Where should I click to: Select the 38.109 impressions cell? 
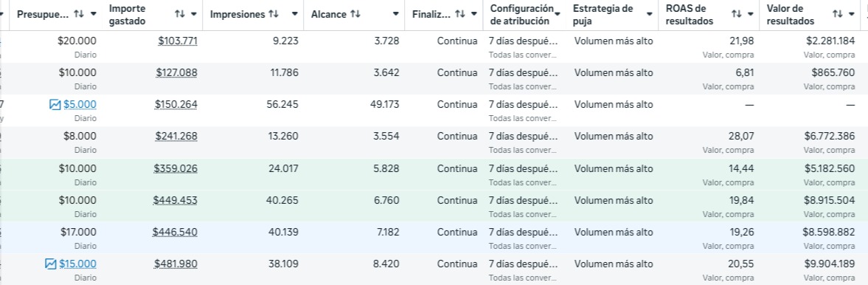[x=283, y=264]
